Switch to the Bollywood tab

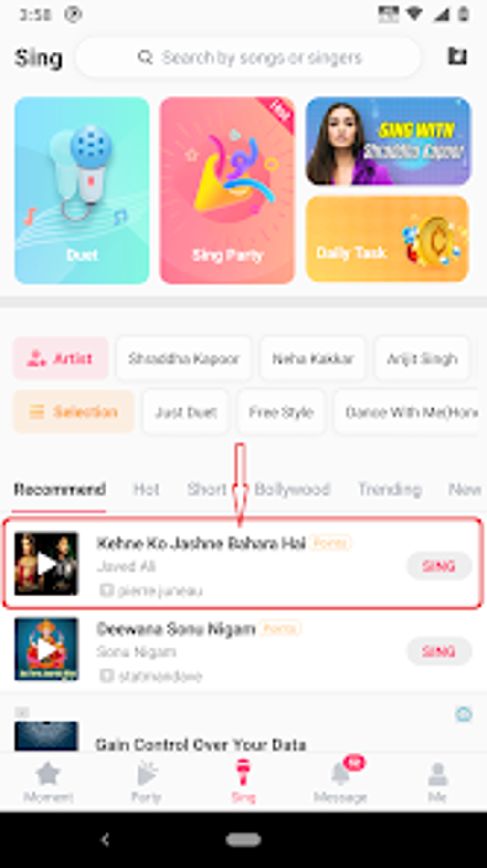[292, 489]
